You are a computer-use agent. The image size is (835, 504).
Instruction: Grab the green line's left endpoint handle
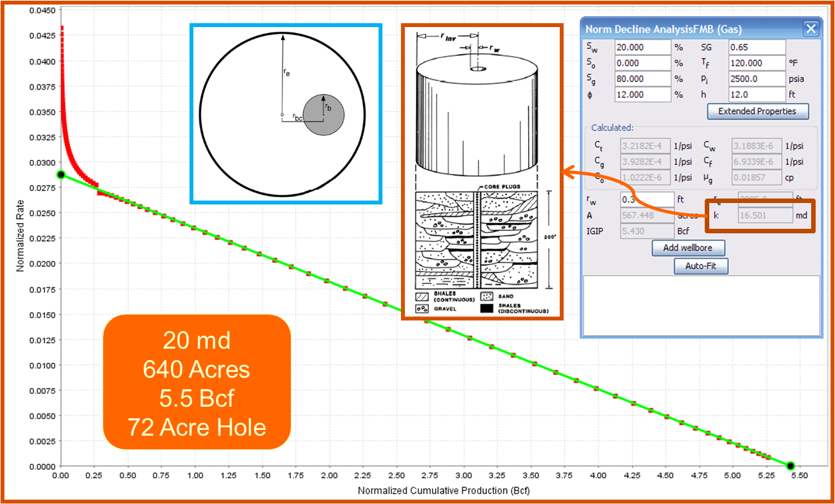coord(61,175)
